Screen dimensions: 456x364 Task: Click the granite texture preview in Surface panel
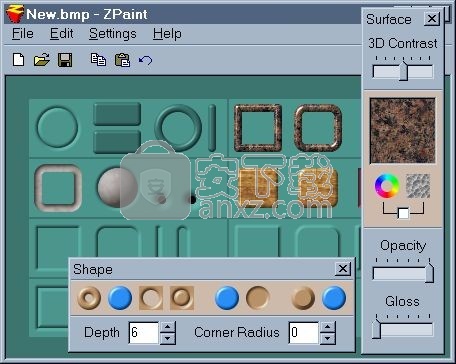tap(402, 130)
